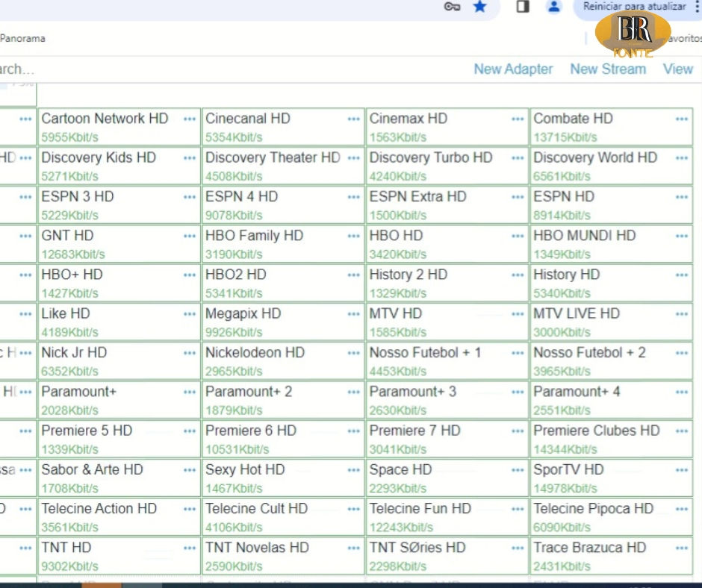Select the Premiere 6 HD stream name
Viewport: 702px width, 588px height.
(251, 430)
